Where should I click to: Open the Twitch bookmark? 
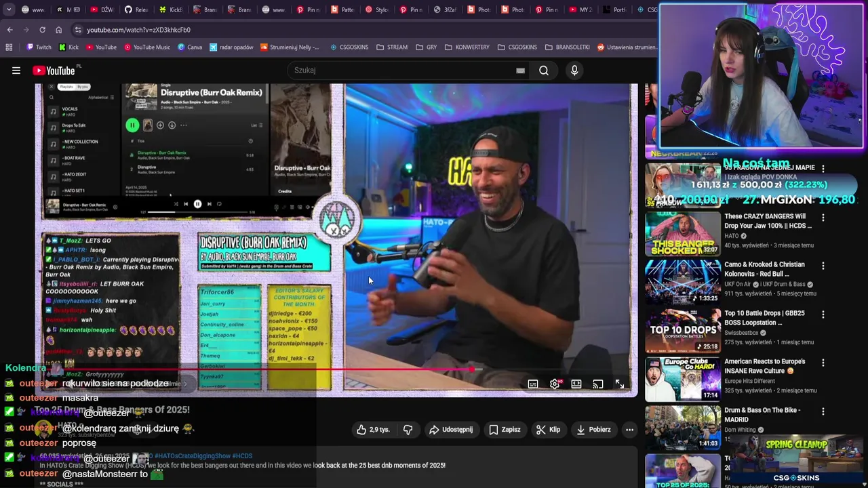[39, 47]
